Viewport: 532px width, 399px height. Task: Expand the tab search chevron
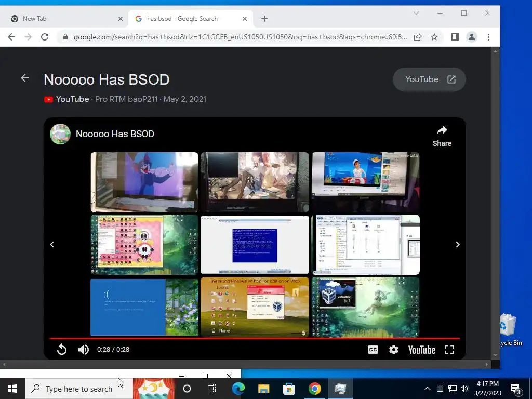coord(416,13)
